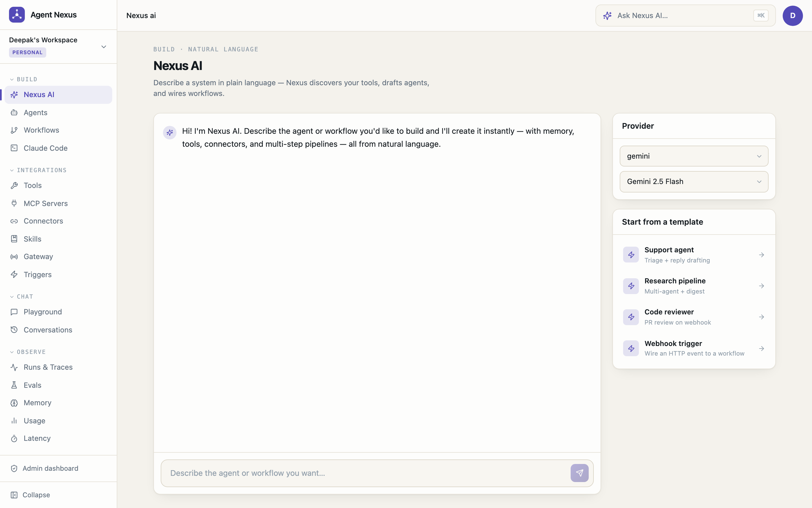Screen dimensions: 812x508
Task: Open the gemini provider dropdown
Action: click(x=694, y=156)
